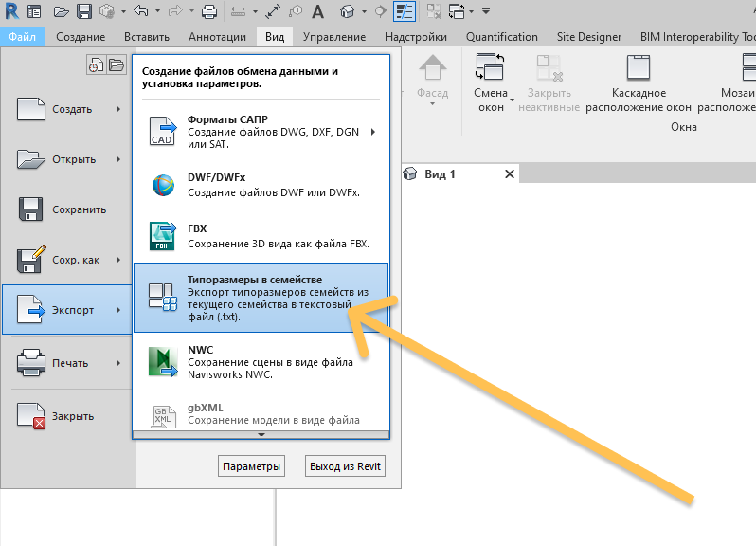This screenshot has width=756, height=546.
Task: Click the Print icon in quick access toolbar
Action: [x=209, y=11]
